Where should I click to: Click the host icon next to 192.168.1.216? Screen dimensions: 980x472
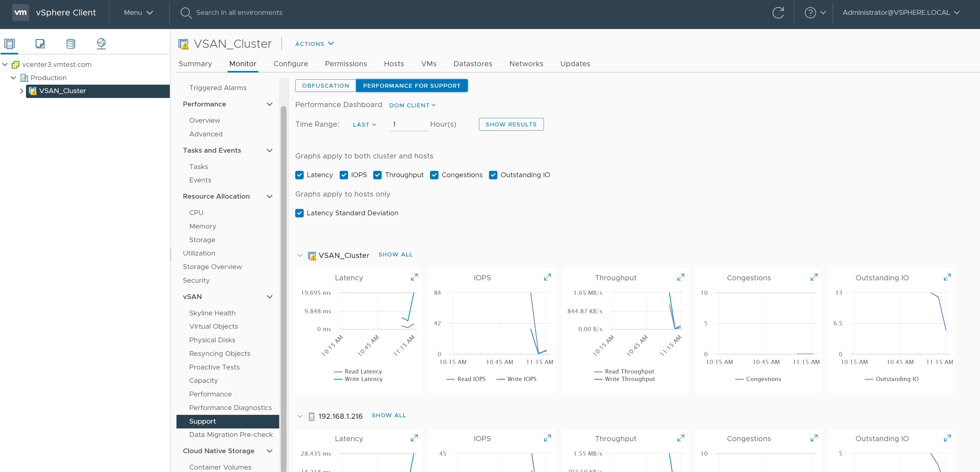(312, 416)
